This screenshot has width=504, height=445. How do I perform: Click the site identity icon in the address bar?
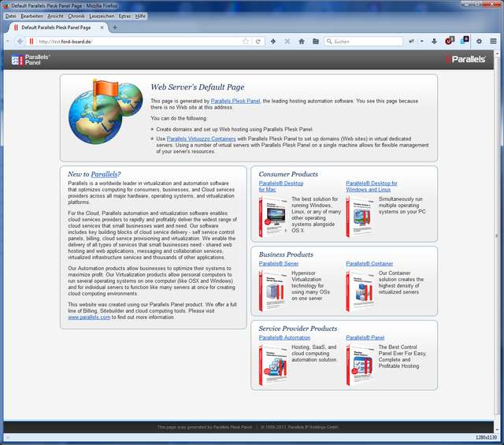[x=31, y=41]
